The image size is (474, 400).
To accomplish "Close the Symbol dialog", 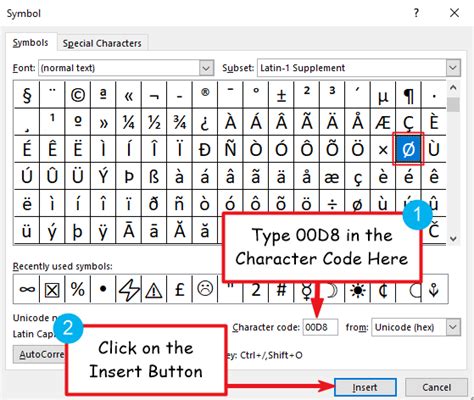I will [x=454, y=13].
